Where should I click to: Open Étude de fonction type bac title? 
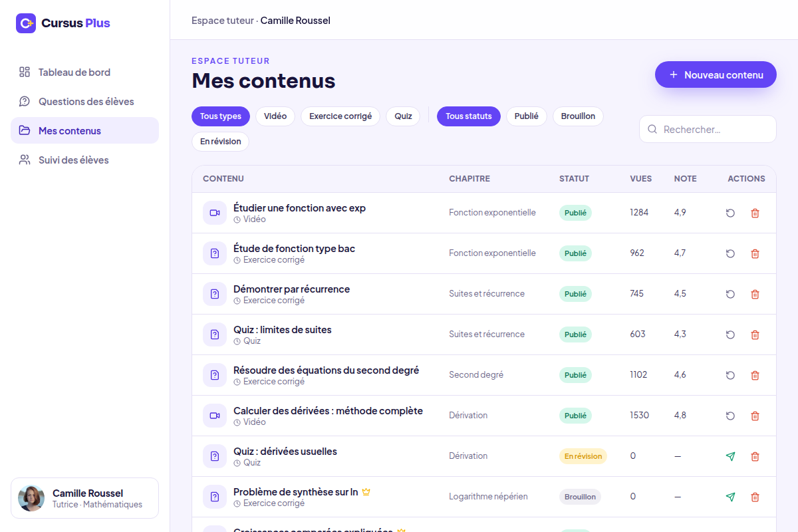click(x=294, y=248)
